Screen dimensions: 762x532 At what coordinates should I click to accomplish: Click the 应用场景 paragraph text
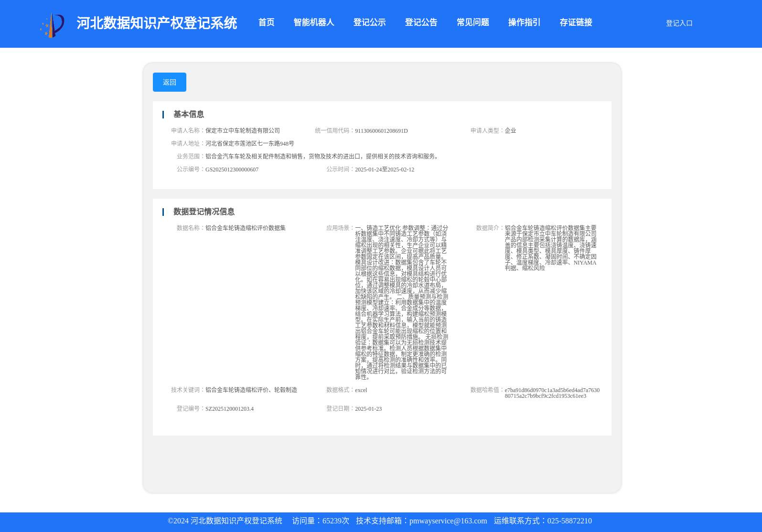(401, 302)
